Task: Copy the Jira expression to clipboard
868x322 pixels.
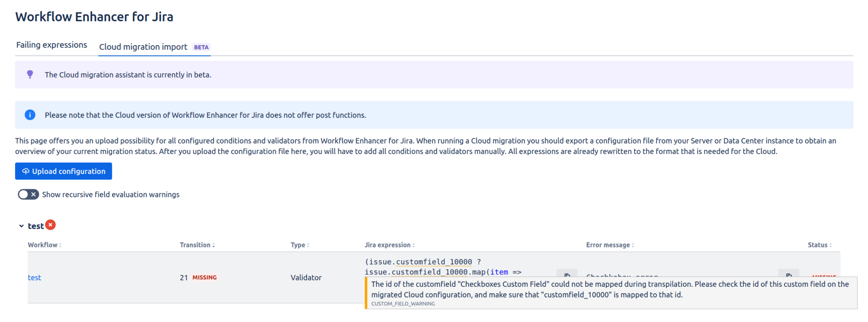Action: tap(567, 275)
